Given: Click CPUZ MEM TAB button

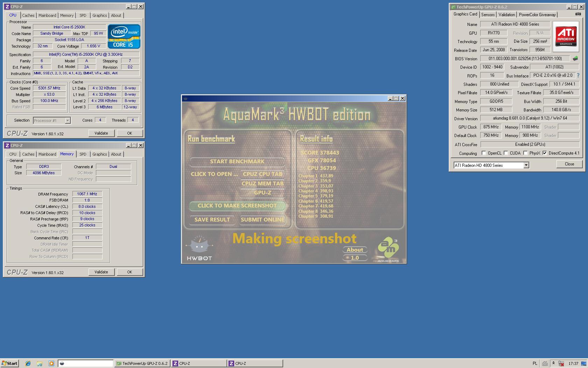Looking at the screenshot, I should 262,184.
